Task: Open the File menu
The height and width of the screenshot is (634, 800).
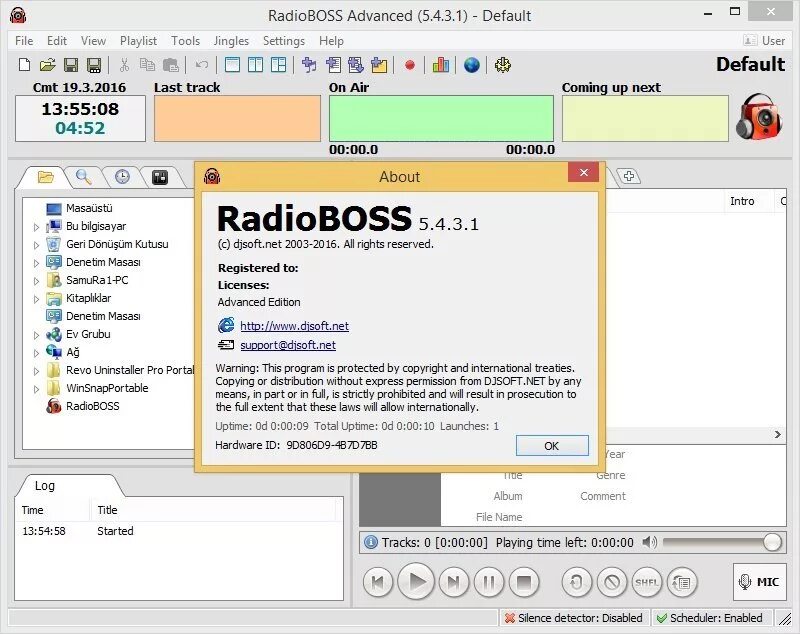Action: 24,41
